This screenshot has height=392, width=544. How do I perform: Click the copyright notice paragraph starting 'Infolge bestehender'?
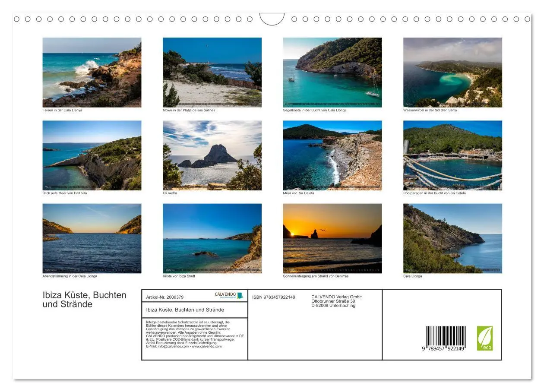(x=195, y=334)
